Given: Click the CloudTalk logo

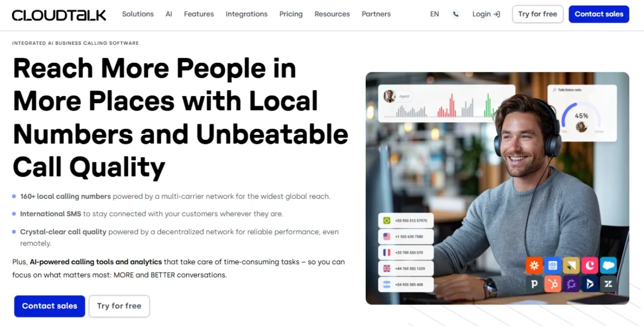Looking at the screenshot, I should pyautogui.click(x=59, y=15).
